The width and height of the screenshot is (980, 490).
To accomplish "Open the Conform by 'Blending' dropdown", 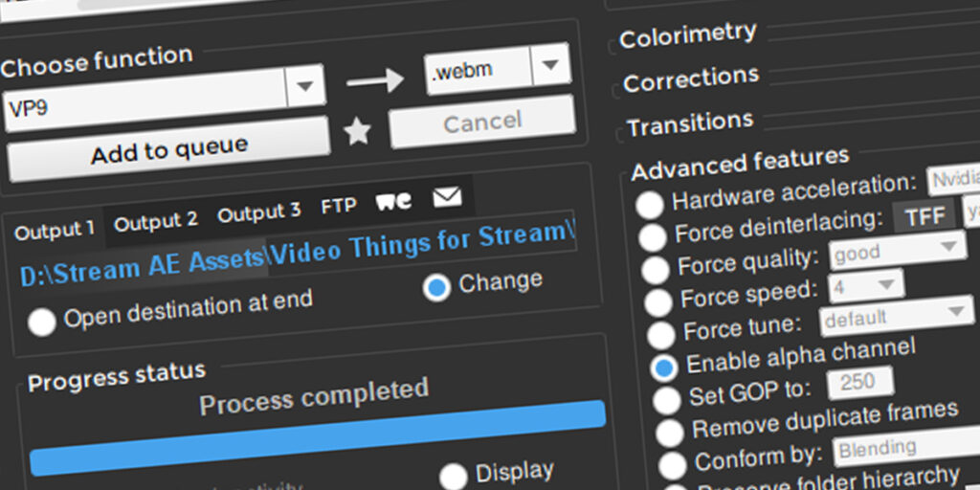I will click(x=906, y=446).
